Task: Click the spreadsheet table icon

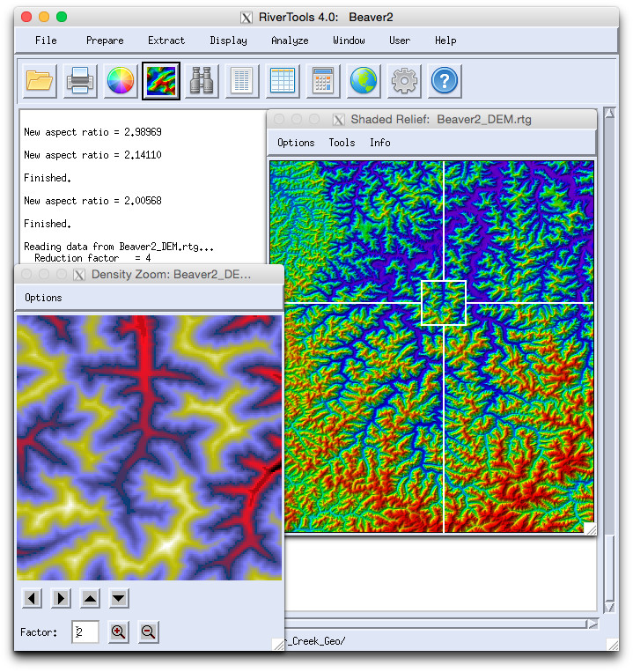Action: point(283,82)
